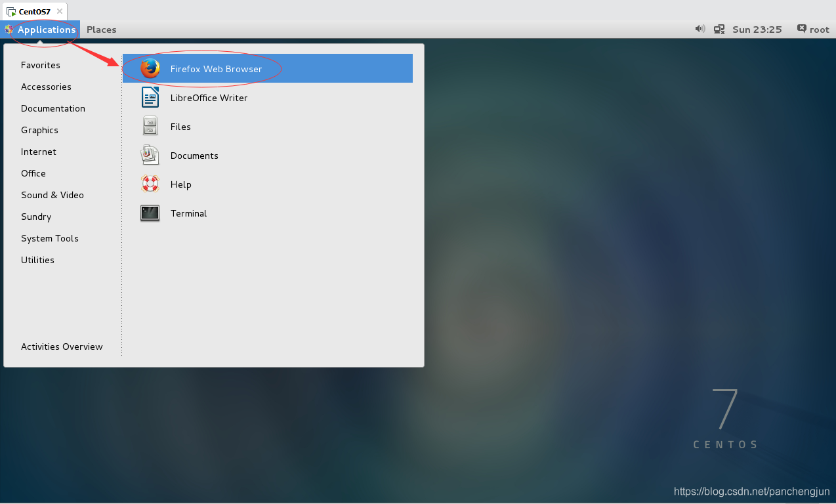The image size is (836, 504).
Task: Select the Utilities category
Action: pyautogui.click(x=37, y=260)
